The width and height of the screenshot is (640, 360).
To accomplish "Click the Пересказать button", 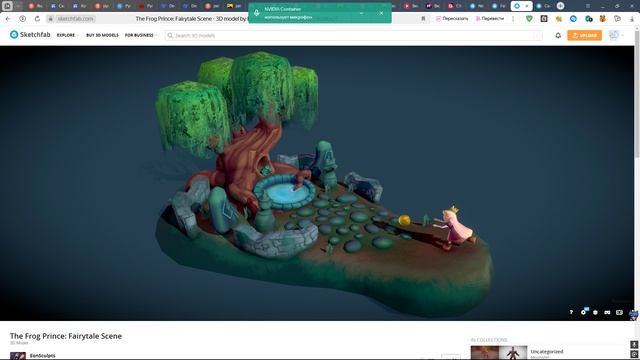I will coord(452,19).
